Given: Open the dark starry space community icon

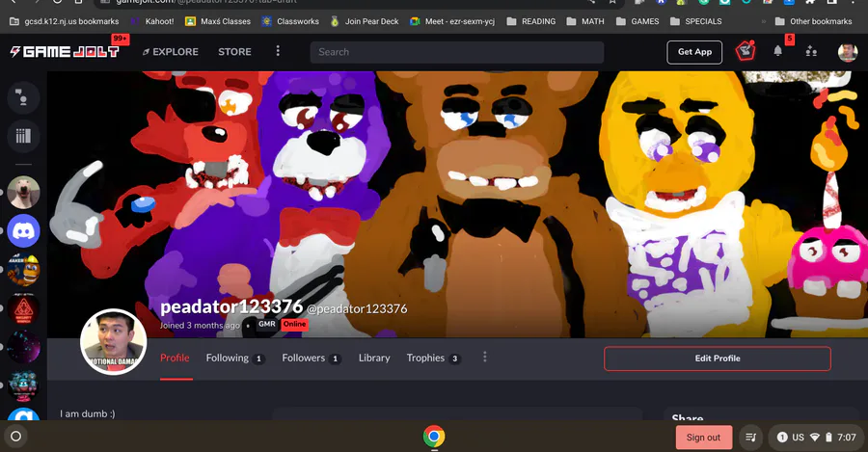Looking at the screenshot, I should coord(23,347).
